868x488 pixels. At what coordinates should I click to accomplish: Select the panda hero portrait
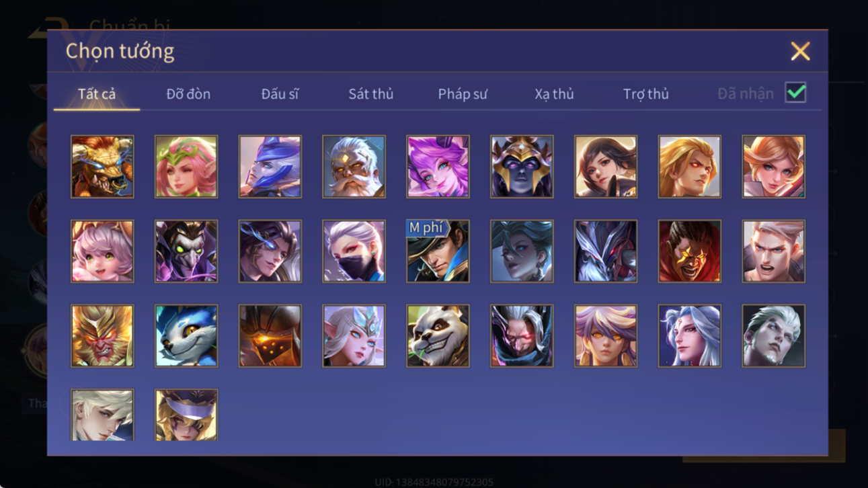click(438, 335)
